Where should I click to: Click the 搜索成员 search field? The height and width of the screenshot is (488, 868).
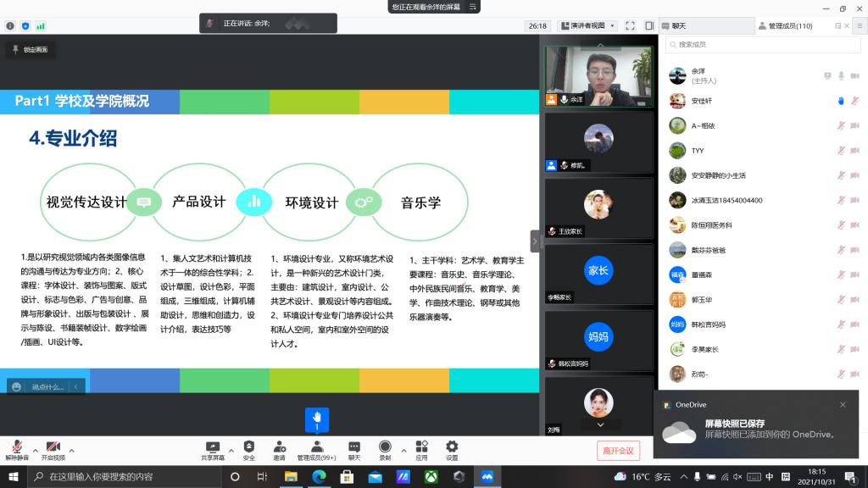click(763, 44)
